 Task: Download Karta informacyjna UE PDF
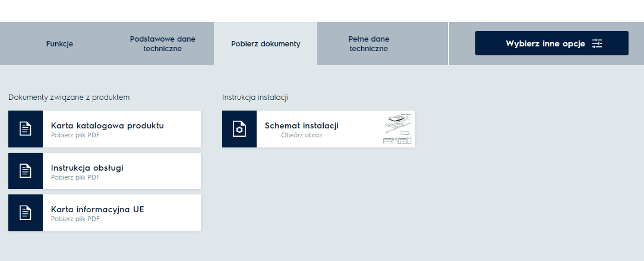[97, 209]
